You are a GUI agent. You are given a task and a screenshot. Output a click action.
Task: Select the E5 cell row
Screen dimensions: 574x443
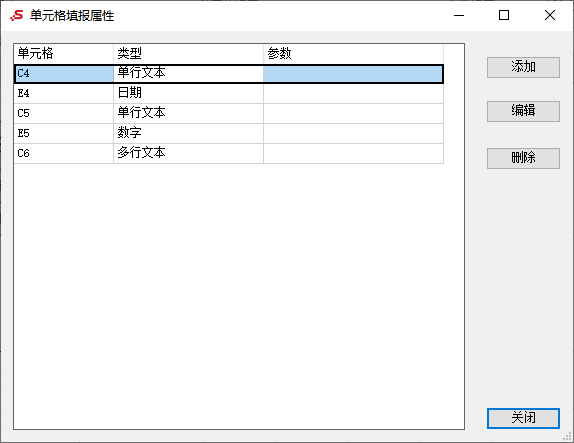tap(228, 133)
